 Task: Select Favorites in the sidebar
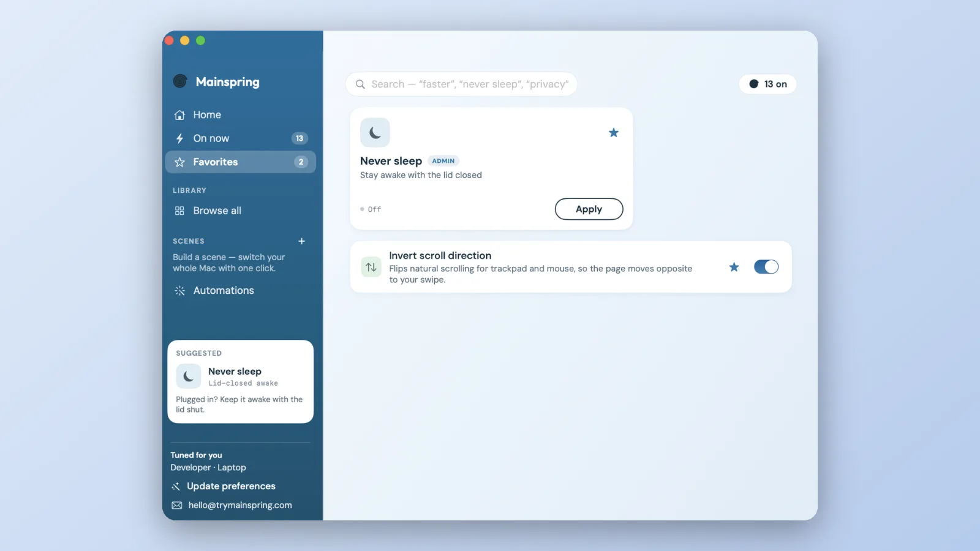click(x=241, y=162)
